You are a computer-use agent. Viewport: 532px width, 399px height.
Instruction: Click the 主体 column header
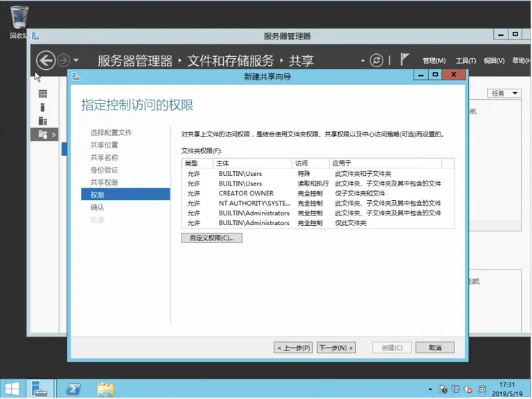252,163
